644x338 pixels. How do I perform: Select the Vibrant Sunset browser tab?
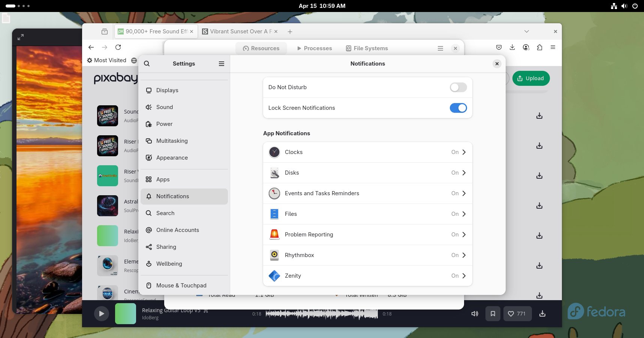point(240,31)
